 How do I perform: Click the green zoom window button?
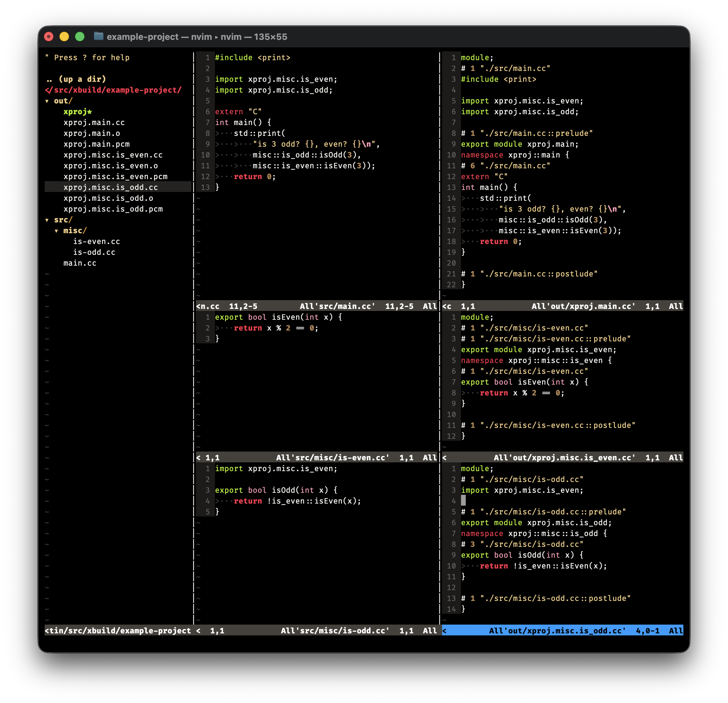[x=80, y=37]
